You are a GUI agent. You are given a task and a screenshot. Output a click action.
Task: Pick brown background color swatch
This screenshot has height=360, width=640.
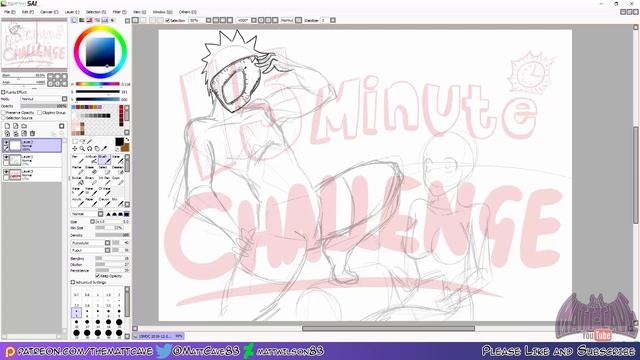pos(126,147)
